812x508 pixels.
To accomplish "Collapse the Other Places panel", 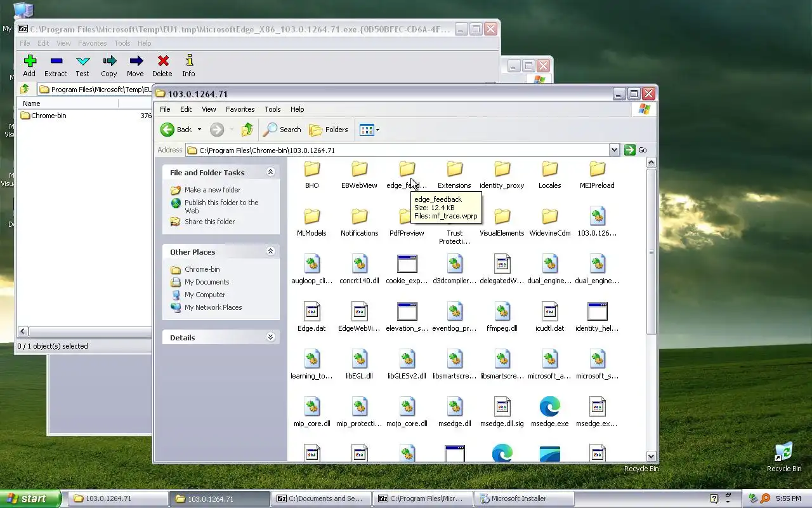I will click(x=270, y=251).
